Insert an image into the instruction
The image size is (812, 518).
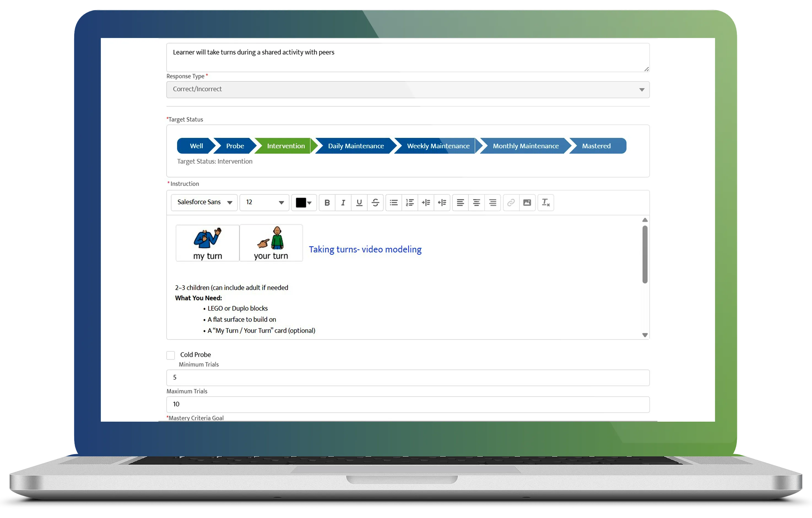click(527, 203)
